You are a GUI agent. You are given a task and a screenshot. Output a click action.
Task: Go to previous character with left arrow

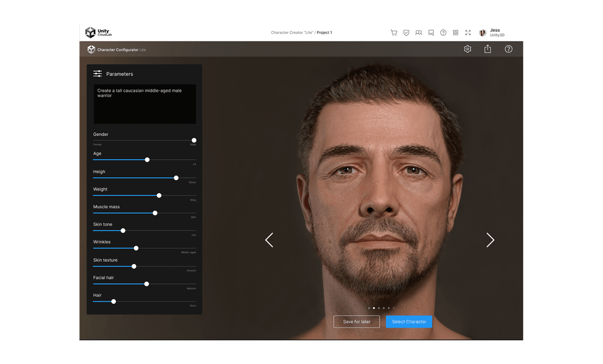[x=269, y=240]
